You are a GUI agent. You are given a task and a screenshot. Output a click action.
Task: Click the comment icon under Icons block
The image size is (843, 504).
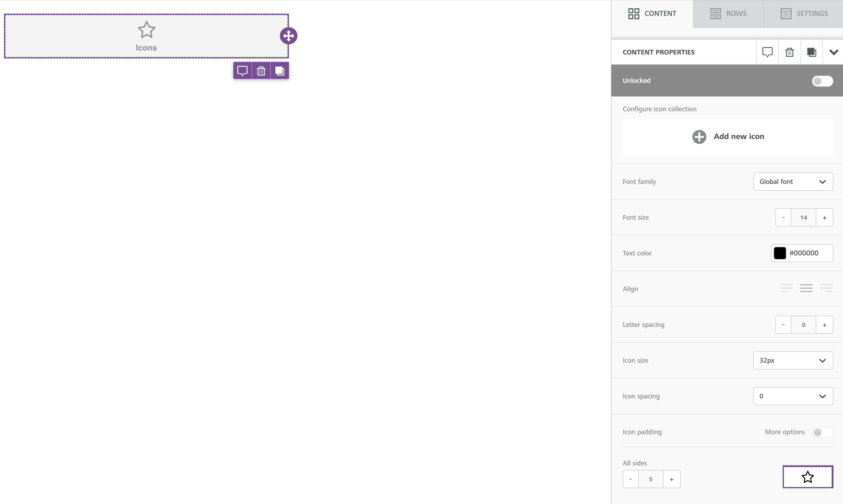click(242, 71)
